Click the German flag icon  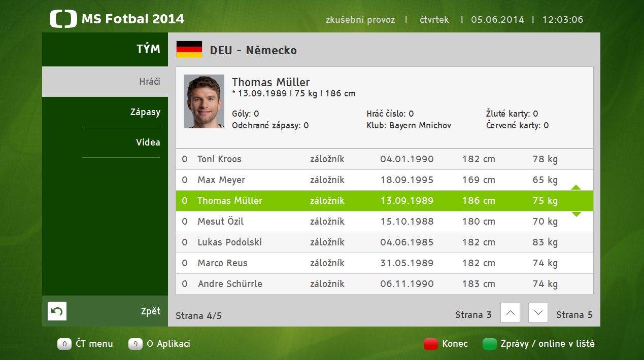click(x=189, y=50)
